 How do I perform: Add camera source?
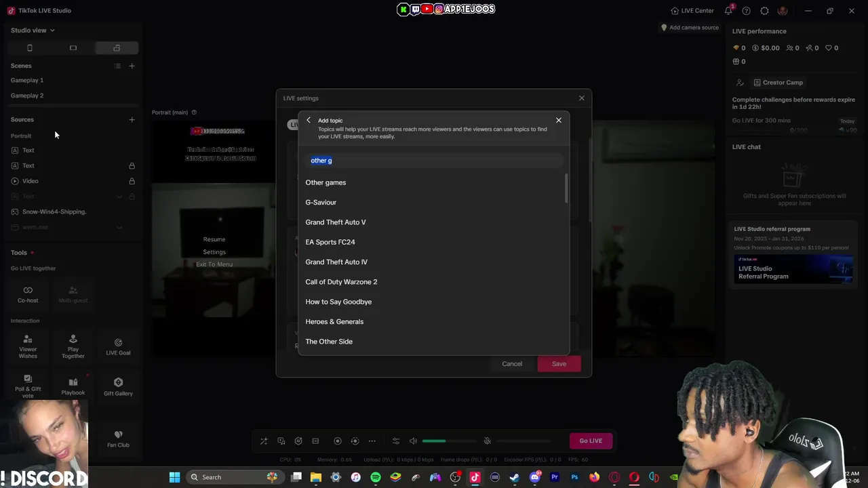click(x=690, y=28)
